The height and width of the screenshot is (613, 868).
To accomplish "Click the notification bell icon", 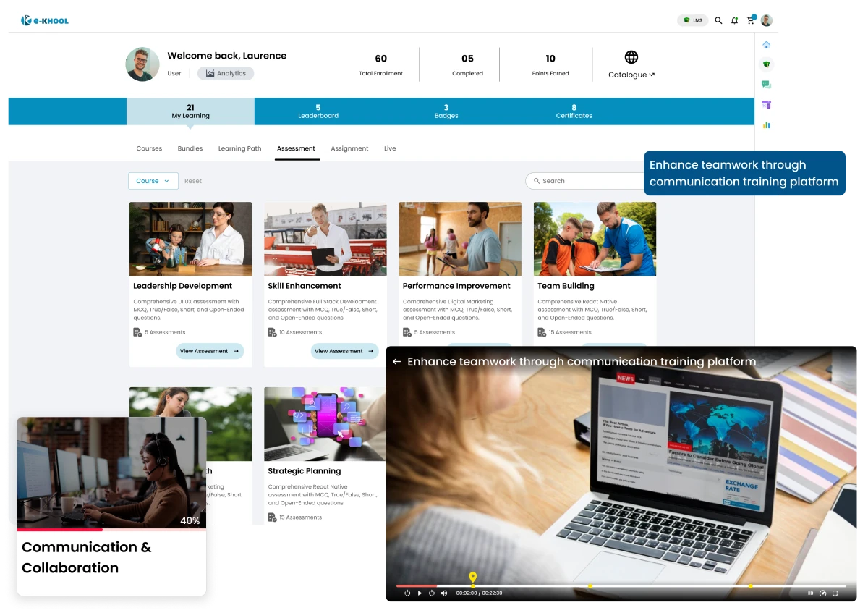I will [x=733, y=20].
